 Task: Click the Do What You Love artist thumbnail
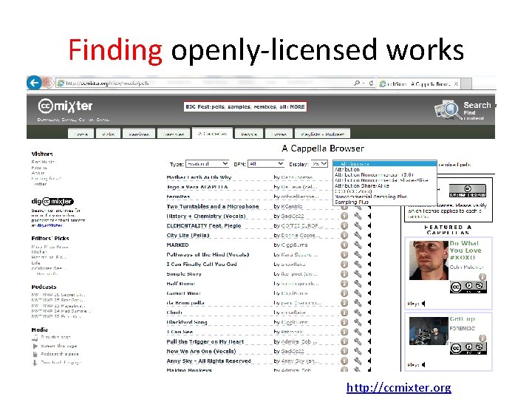(x=429, y=260)
